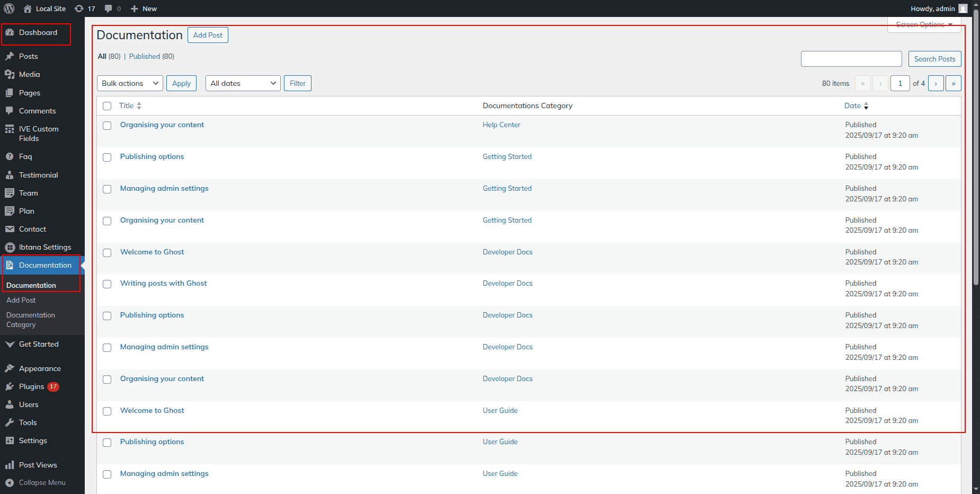Image resolution: width=980 pixels, height=494 pixels.
Task: Click the search posts input field
Action: click(851, 59)
